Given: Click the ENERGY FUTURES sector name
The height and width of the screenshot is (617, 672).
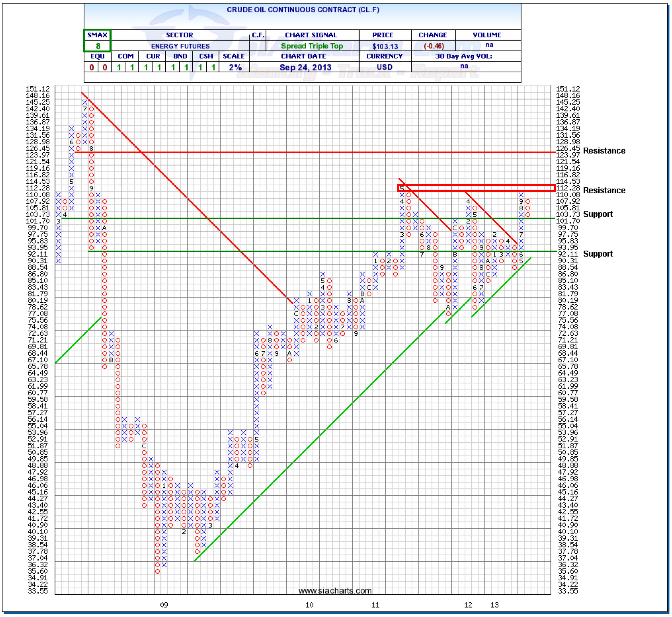Looking at the screenshot, I should [x=180, y=46].
